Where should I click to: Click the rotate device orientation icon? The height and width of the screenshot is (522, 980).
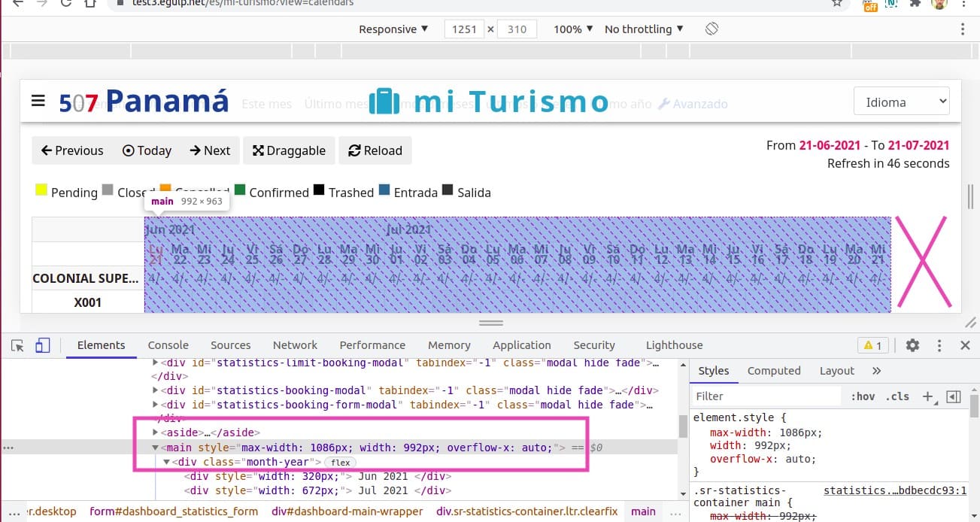(x=711, y=29)
